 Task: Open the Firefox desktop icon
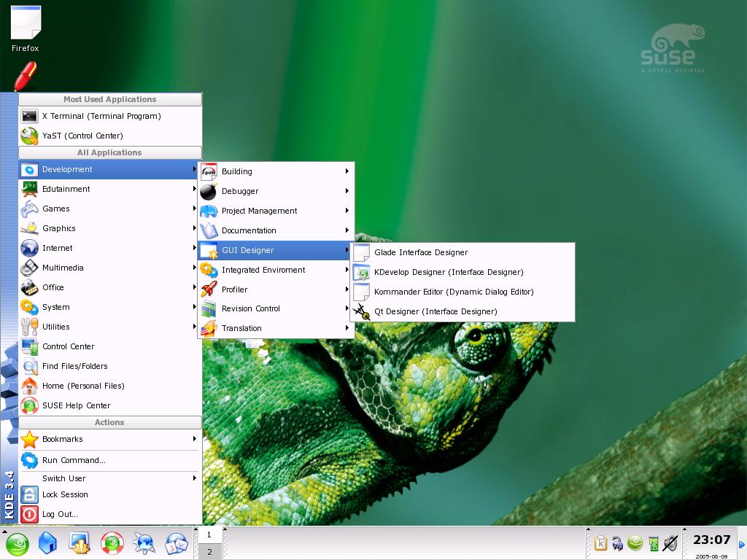click(26, 28)
